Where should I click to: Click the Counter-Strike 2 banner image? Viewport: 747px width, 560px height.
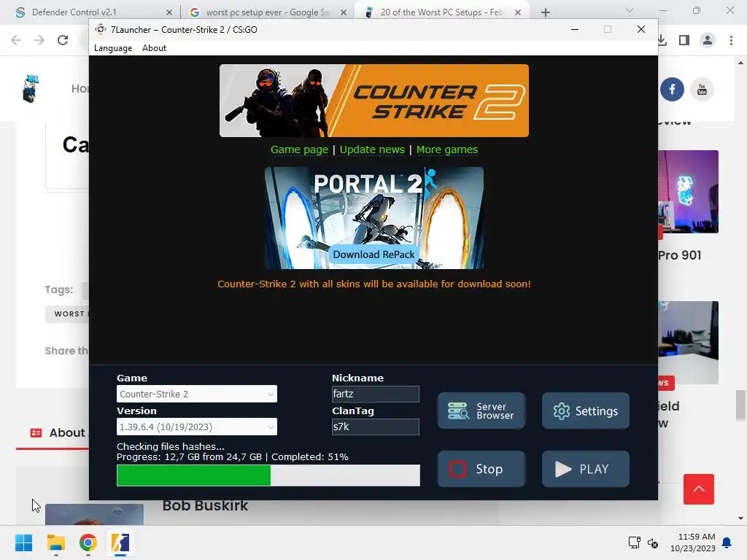pos(374,101)
